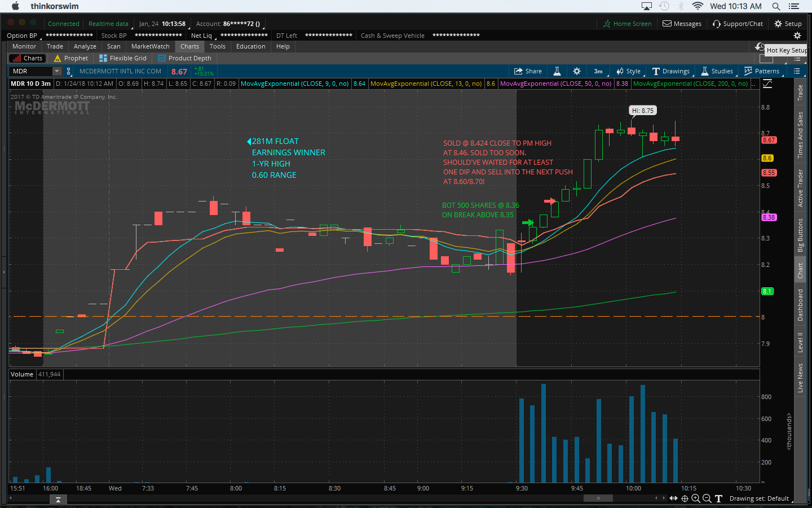Select the text drawing tool
This screenshot has height=508, width=812.
click(718, 498)
